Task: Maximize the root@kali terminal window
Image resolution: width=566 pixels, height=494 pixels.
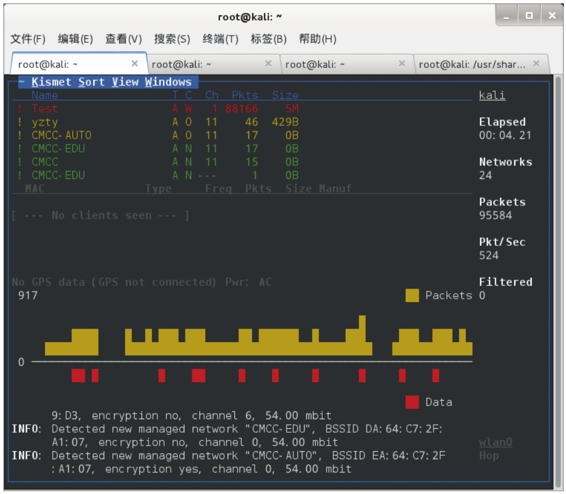Action: (x=529, y=16)
